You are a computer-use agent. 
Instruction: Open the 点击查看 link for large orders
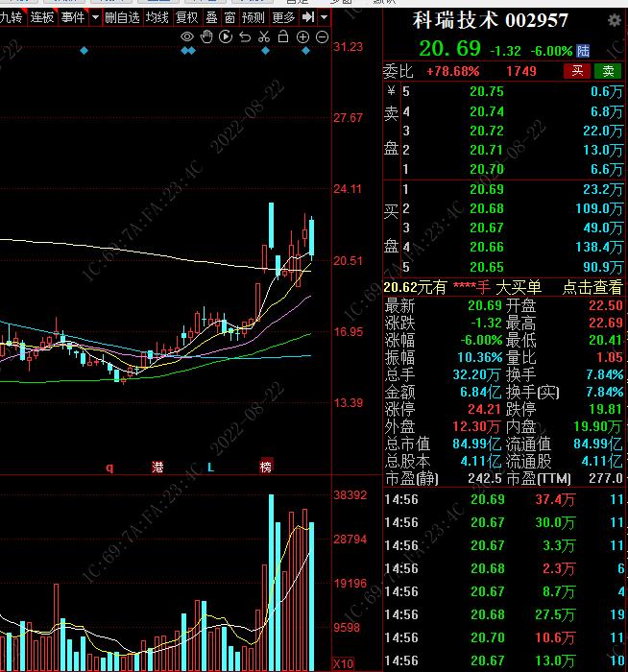[x=592, y=287]
